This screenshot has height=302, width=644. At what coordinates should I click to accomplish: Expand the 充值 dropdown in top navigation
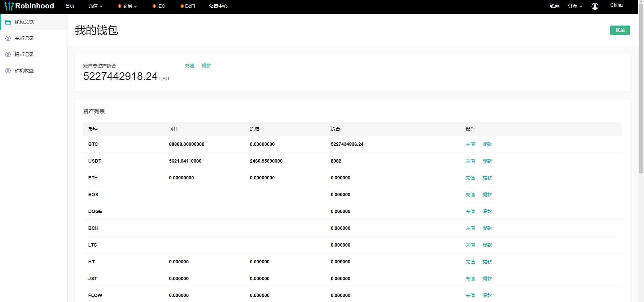[95, 6]
